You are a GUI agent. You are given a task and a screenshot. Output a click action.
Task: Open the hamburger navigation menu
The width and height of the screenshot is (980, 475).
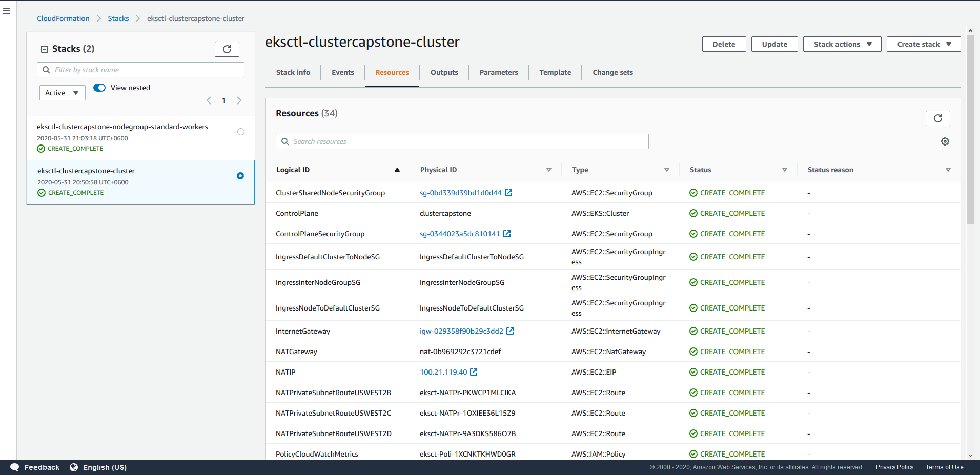click(x=6, y=11)
